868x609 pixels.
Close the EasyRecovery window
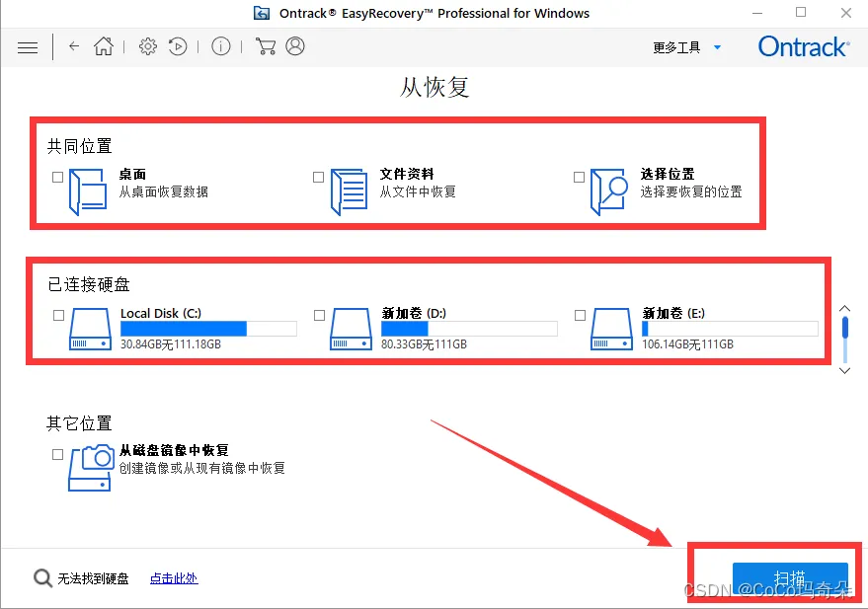pyautogui.click(x=846, y=13)
